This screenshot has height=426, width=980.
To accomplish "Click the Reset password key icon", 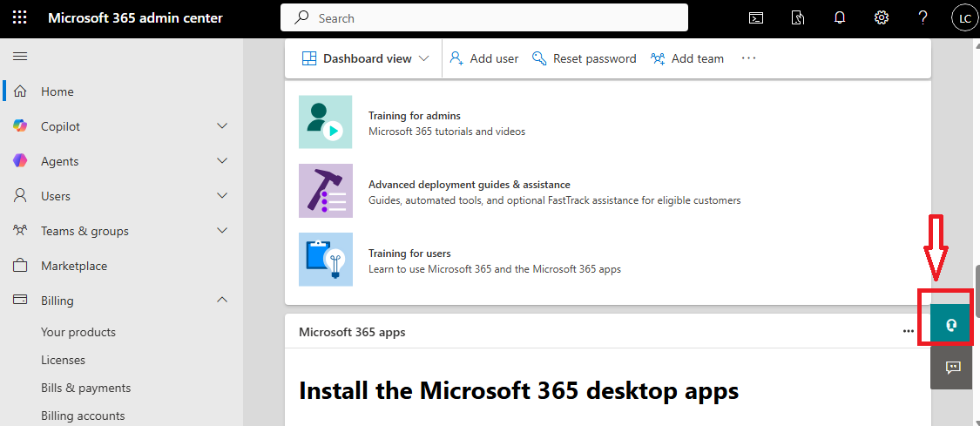I will pos(539,58).
